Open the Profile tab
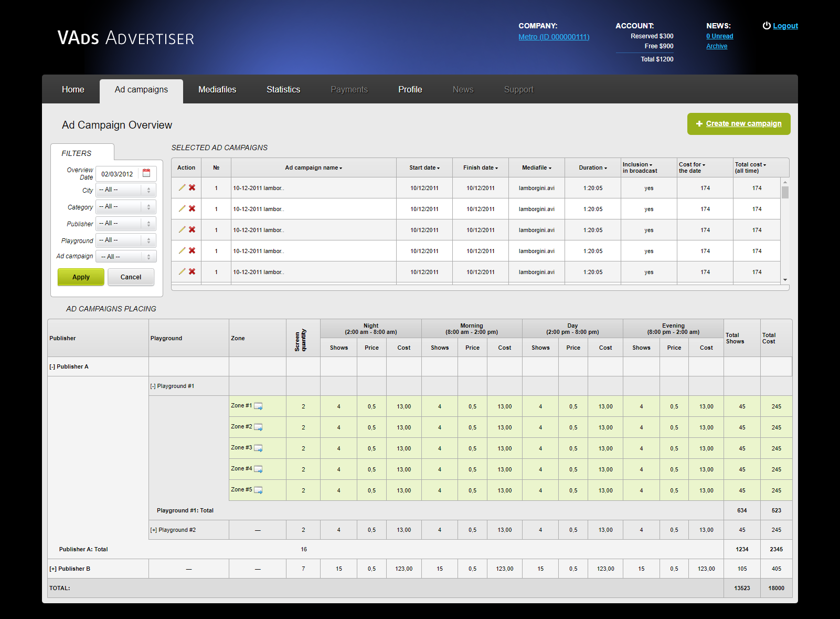 [410, 89]
